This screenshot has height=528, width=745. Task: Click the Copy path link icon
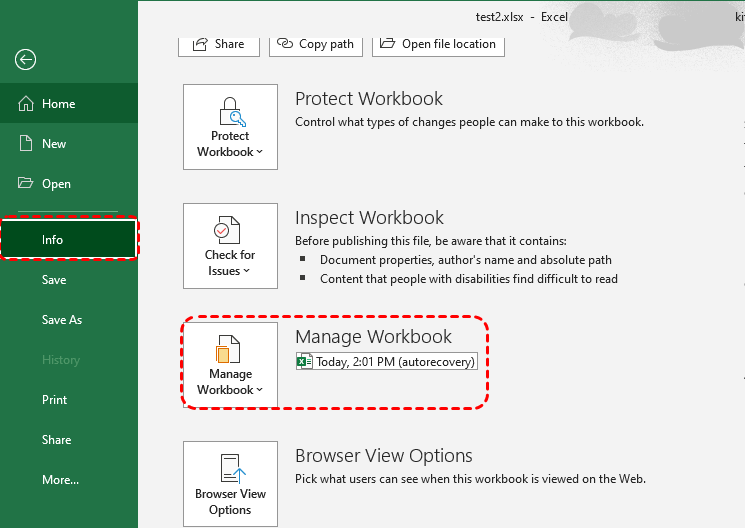(x=285, y=44)
